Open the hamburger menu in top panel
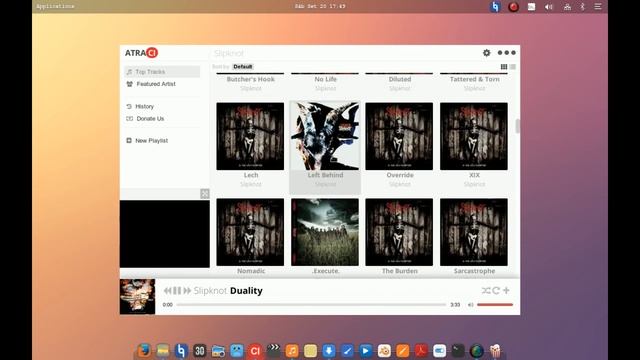640x360 pixels. coord(598,7)
